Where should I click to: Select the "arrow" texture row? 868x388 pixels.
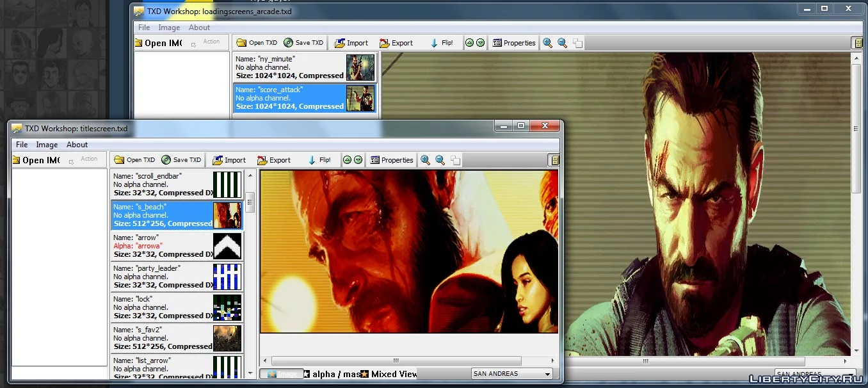(x=177, y=246)
